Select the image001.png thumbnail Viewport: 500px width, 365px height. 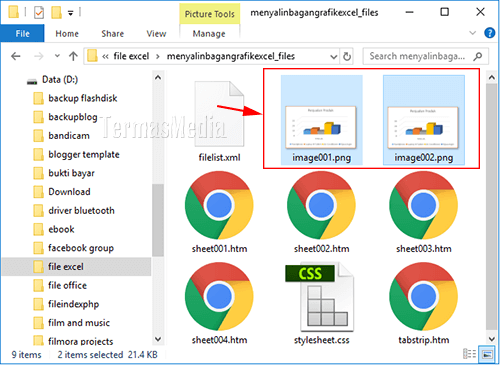[321, 127]
